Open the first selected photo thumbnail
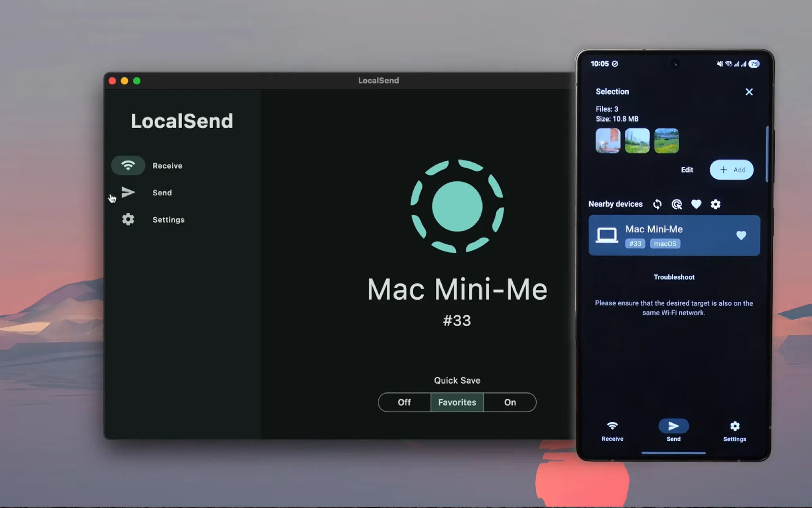The image size is (812, 508). pos(608,141)
